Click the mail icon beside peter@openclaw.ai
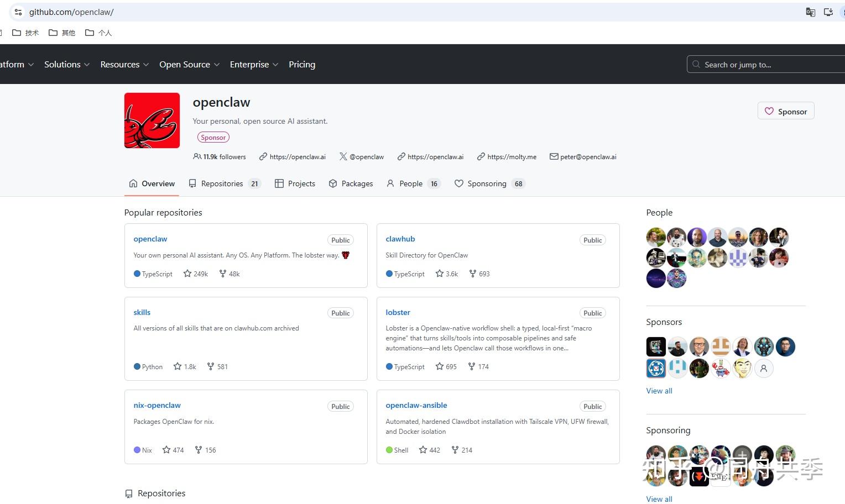The height and width of the screenshot is (504, 845). (x=554, y=156)
